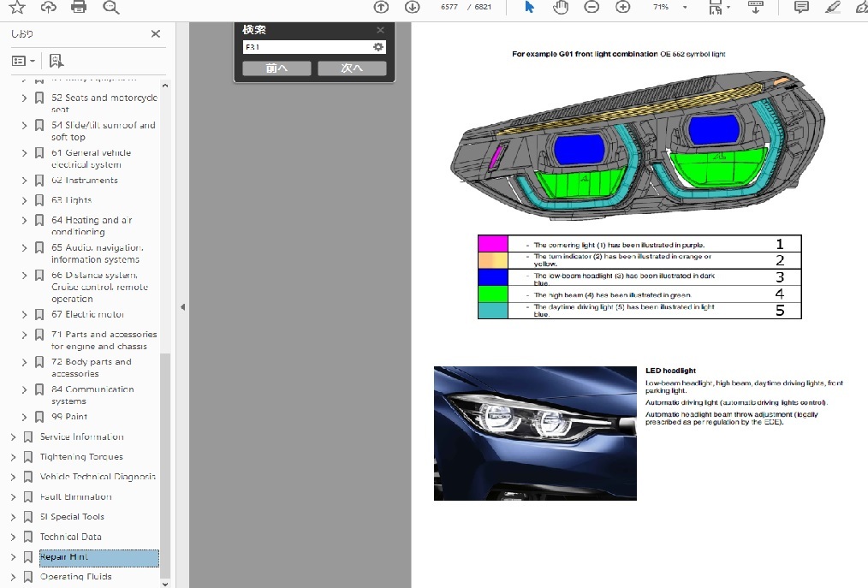Click bookmark icon beside 67 Electric motor
This screenshot has height=588, width=868.
click(x=39, y=314)
